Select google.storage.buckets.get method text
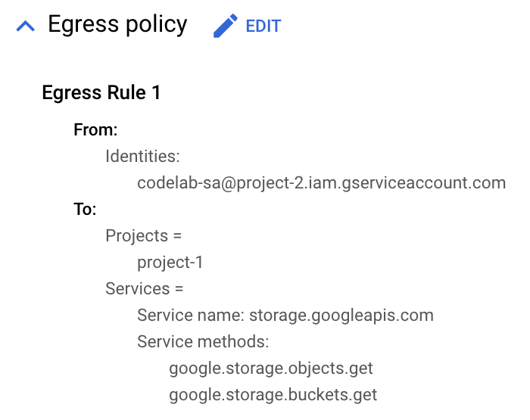This screenshot has height=420, width=530. [x=273, y=395]
